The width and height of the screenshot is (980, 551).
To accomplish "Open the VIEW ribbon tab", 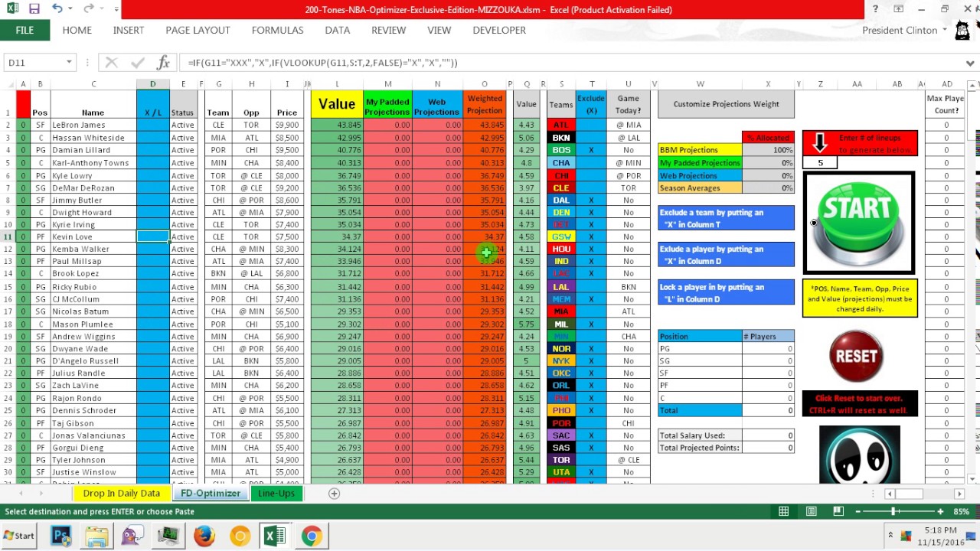I will (x=439, y=30).
